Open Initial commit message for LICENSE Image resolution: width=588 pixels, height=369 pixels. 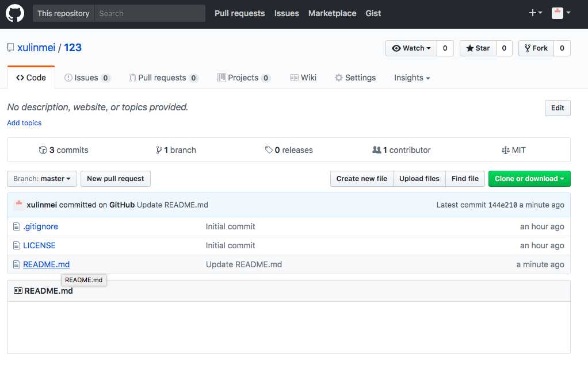tap(230, 245)
